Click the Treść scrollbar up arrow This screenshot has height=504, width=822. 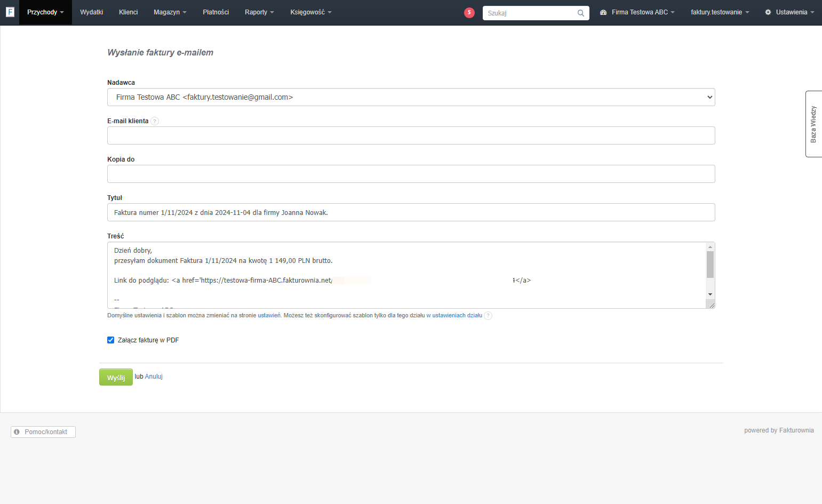tap(710, 247)
